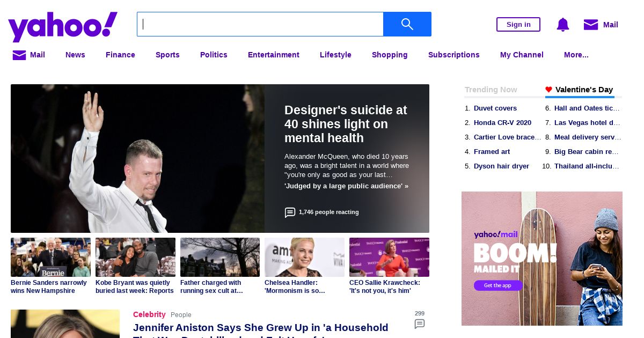Open trending search Duvet covers

(x=495, y=108)
